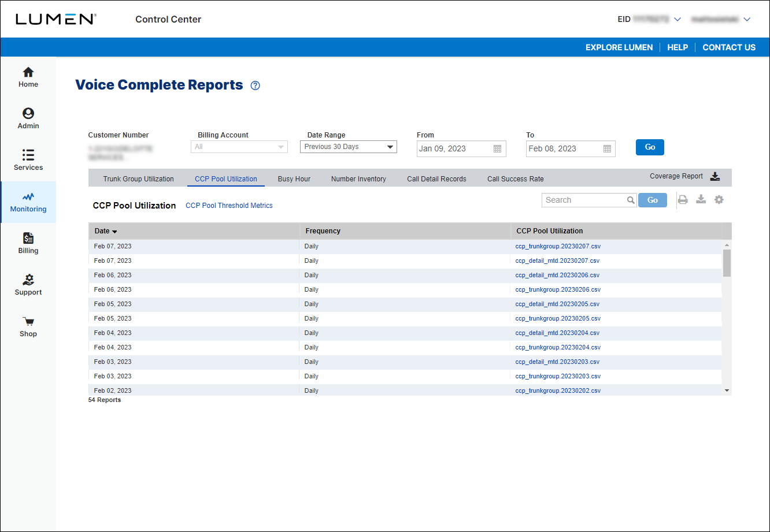Open the To date calendar picker
Viewport: 770px width, 532px height.
click(607, 149)
